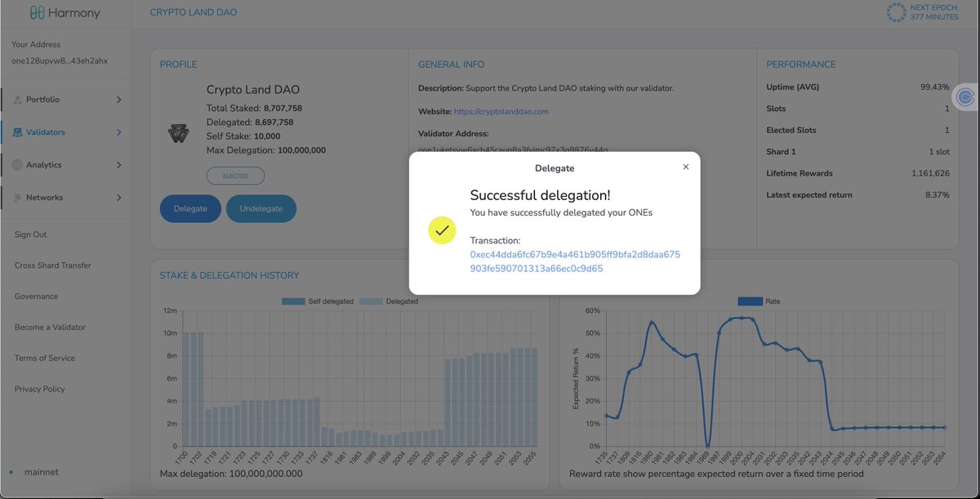Click the Networks sidebar icon
Screen dimensions: 980x499
(x=18, y=198)
